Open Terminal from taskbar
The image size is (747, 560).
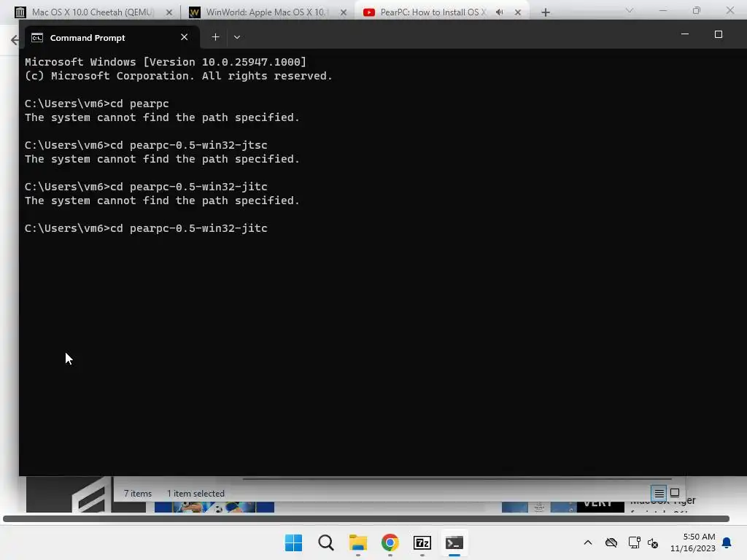(x=454, y=542)
